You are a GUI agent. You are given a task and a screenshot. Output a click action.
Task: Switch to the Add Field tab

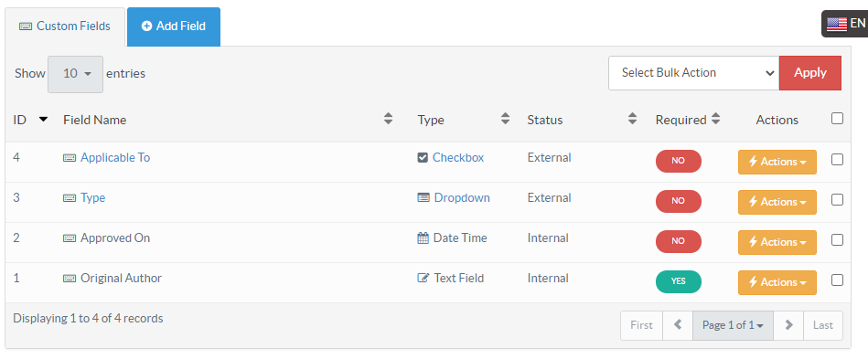tap(174, 26)
